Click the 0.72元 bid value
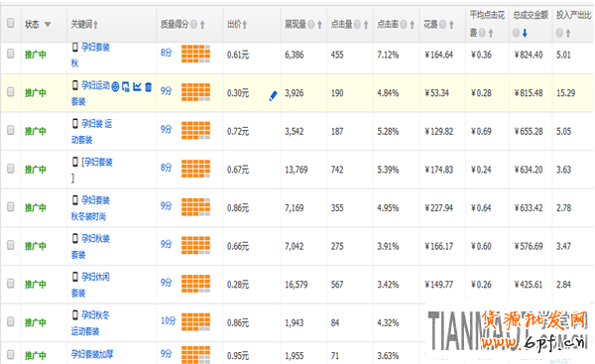This screenshot has width=595, height=364. point(238,132)
